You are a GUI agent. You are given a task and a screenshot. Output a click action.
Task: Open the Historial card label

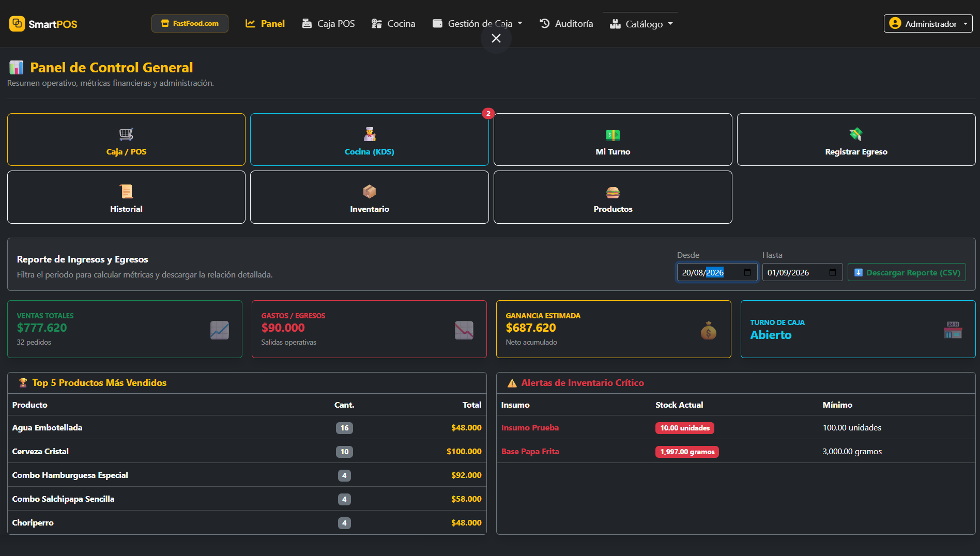pyautogui.click(x=126, y=209)
